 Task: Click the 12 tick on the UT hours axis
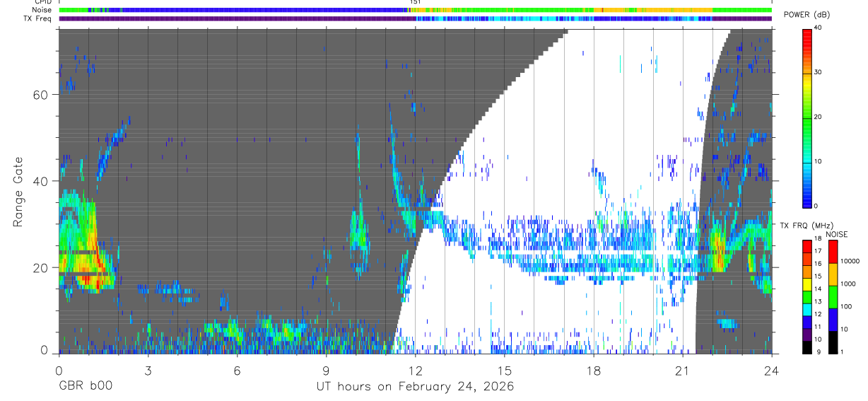click(x=415, y=370)
